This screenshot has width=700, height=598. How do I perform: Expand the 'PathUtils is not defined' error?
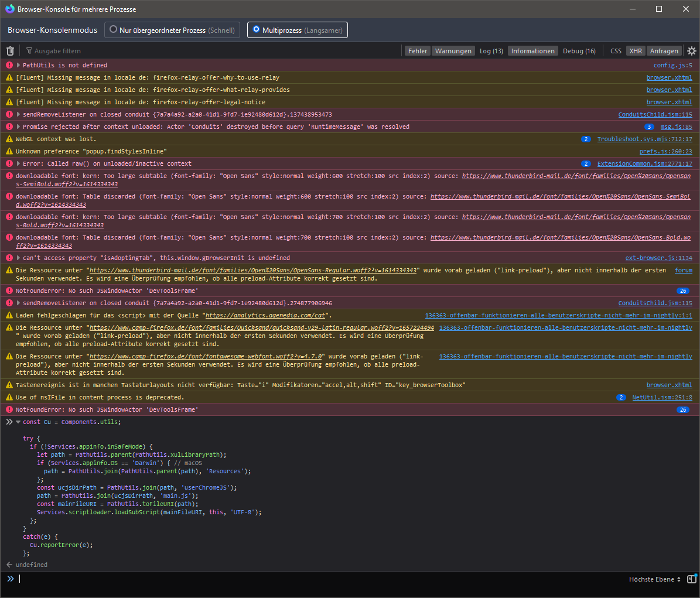click(19, 65)
